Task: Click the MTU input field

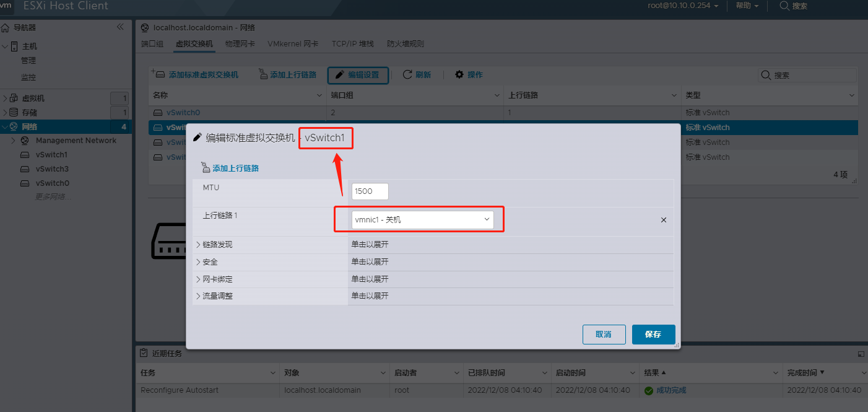Action: [x=370, y=191]
